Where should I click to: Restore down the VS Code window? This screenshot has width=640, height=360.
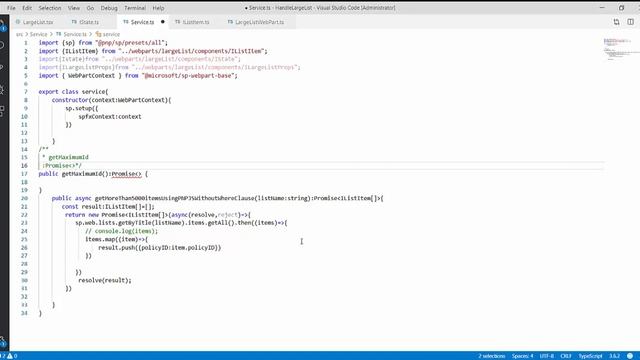621,8
